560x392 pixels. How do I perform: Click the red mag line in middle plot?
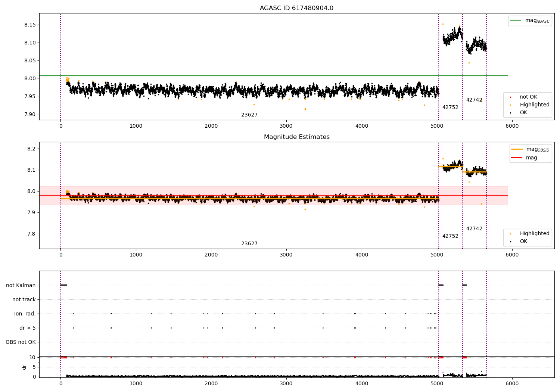274,195
